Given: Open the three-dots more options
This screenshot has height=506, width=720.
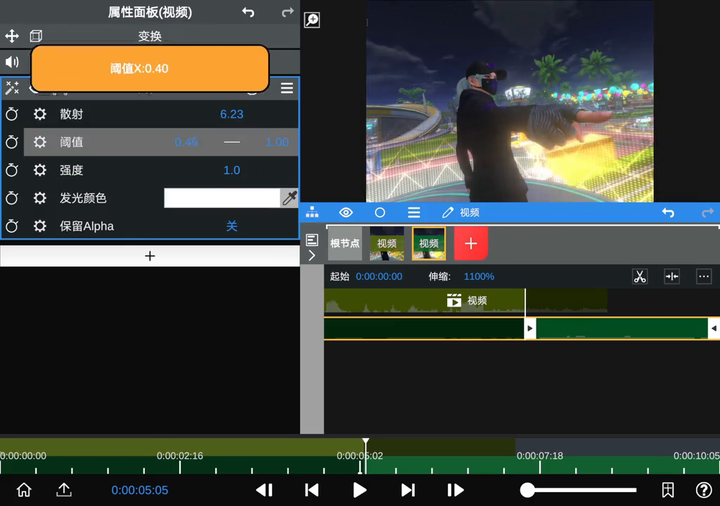Looking at the screenshot, I should point(704,276).
